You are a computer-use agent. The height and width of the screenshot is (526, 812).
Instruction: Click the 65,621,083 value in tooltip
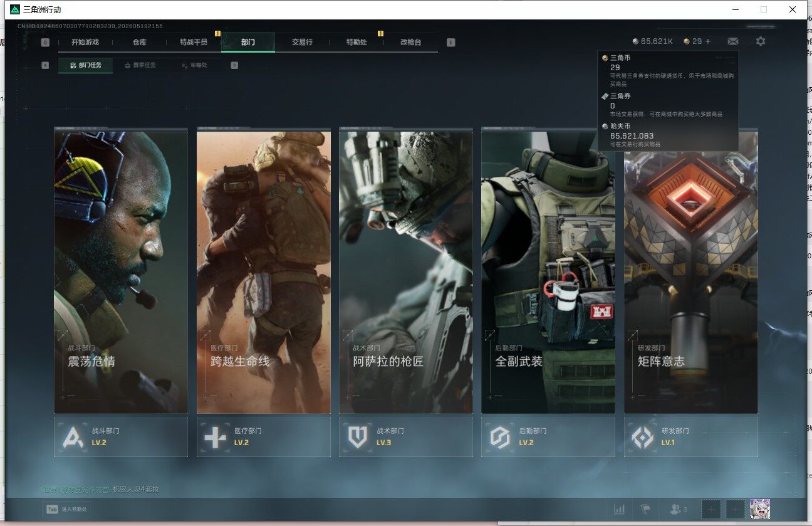[632, 135]
